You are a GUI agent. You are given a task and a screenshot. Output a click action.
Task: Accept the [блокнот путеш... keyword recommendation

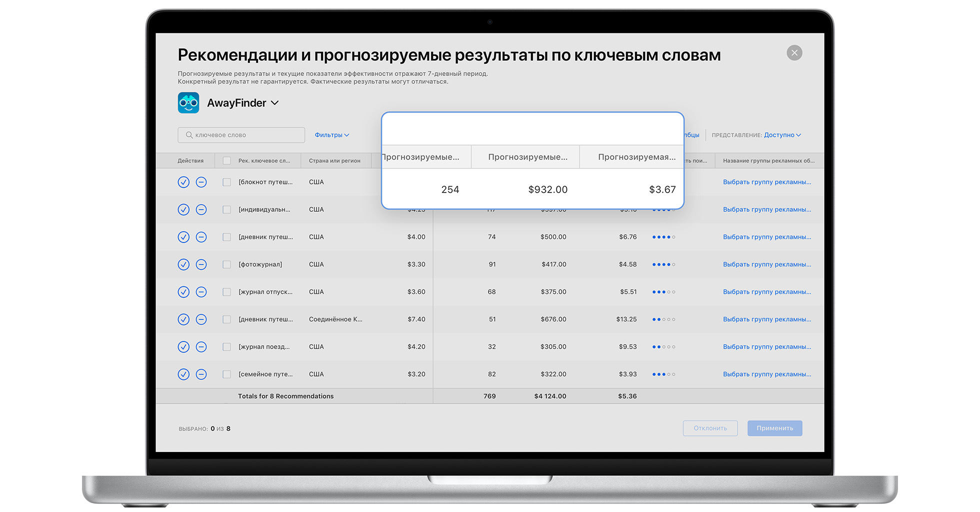point(183,182)
